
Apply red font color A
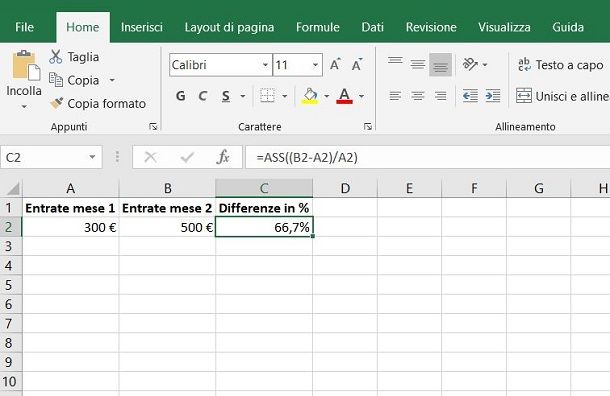tap(344, 96)
